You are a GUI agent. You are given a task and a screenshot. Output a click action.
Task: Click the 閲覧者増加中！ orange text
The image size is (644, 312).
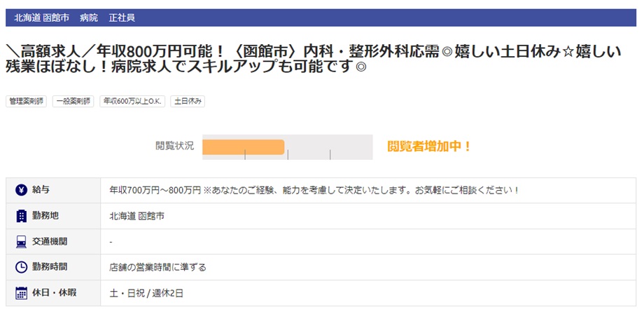(430, 147)
